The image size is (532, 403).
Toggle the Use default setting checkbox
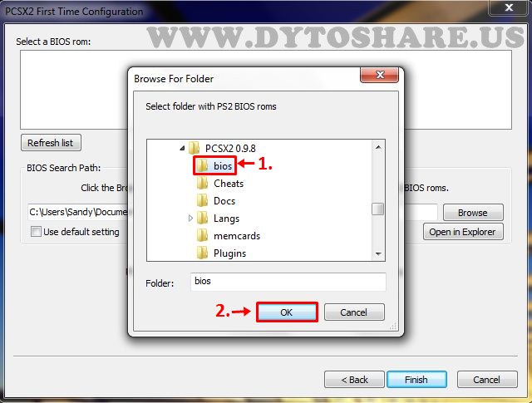point(36,232)
